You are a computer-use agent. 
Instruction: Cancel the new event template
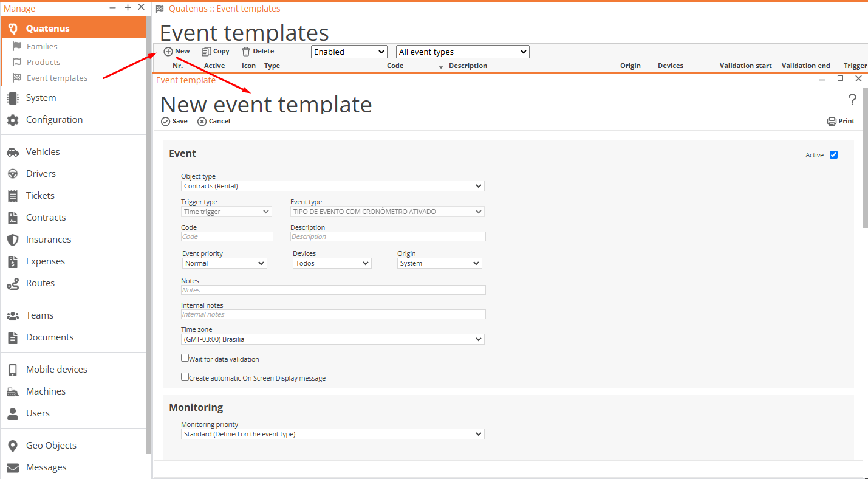[214, 122]
